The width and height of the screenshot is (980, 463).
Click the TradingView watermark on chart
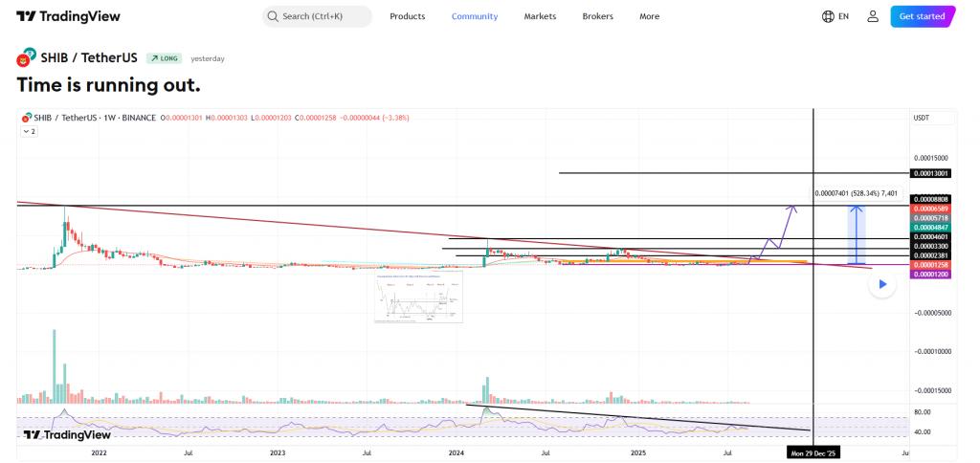click(67, 434)
